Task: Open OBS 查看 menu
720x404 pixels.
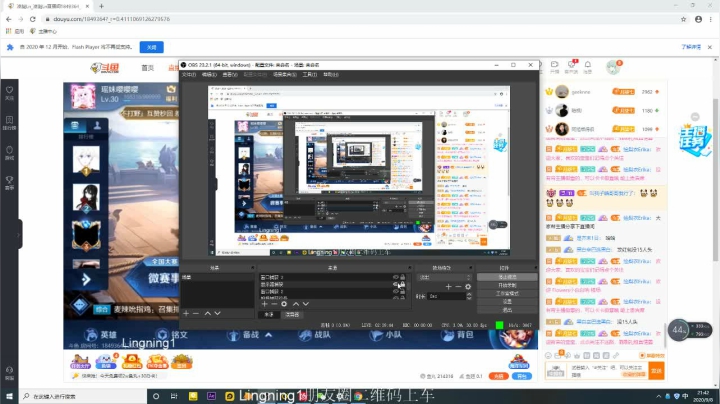Action: 230,74
